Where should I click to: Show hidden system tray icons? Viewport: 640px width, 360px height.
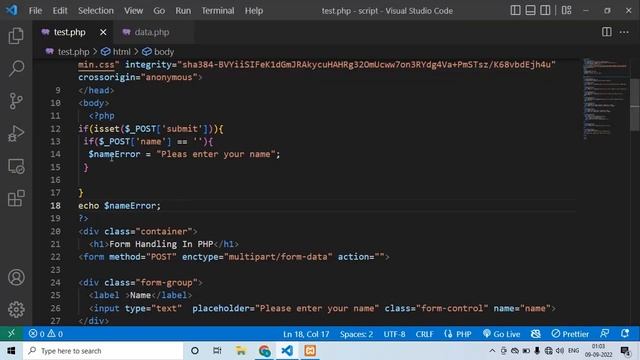click(x=492, y=351)
